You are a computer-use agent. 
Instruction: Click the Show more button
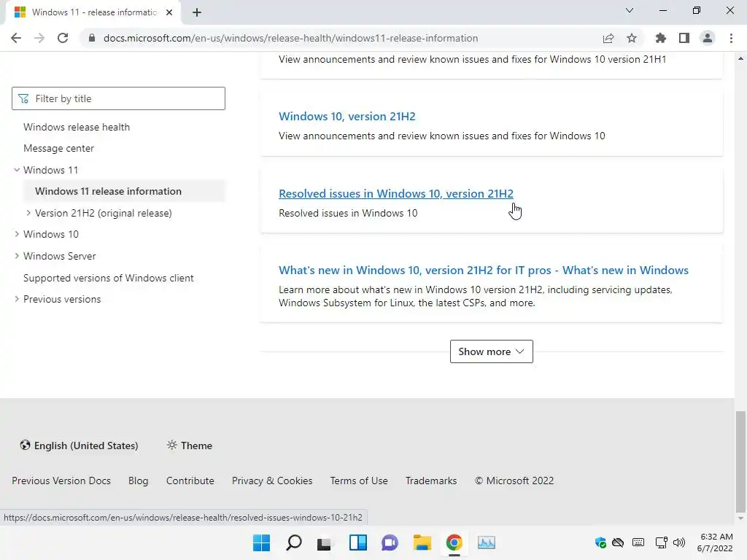491,351
